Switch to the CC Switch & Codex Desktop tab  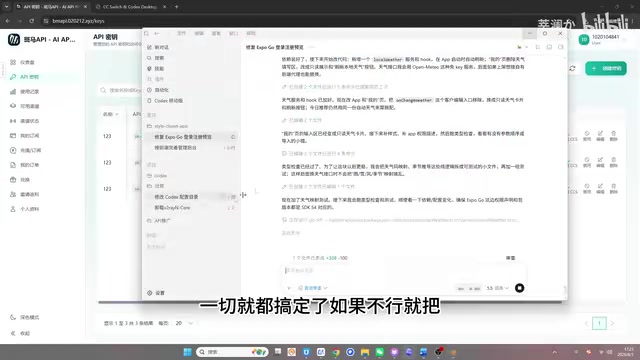click(x=130, y=7)
